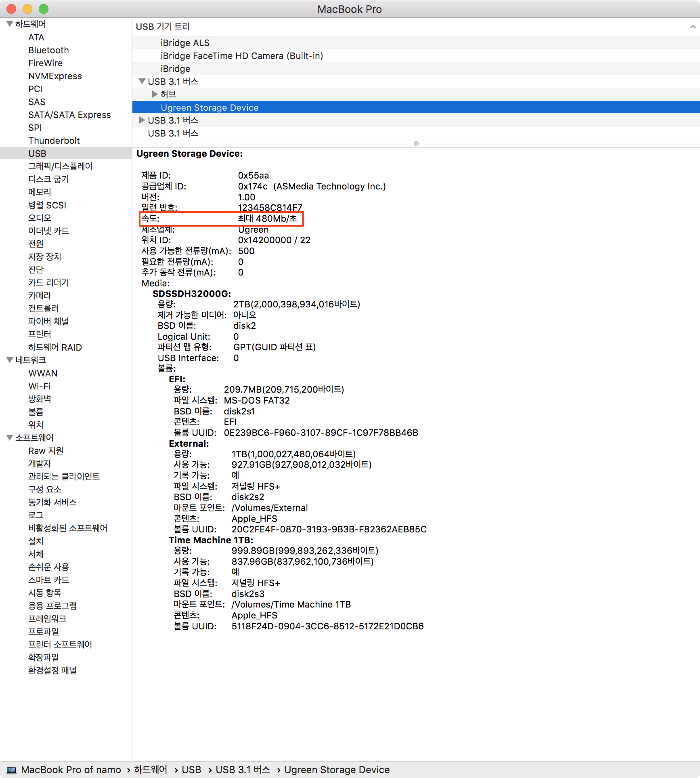Select the last USB 3.1 버스 row
The width and height of the screenshot is (700, 778).
click(416, 133)
